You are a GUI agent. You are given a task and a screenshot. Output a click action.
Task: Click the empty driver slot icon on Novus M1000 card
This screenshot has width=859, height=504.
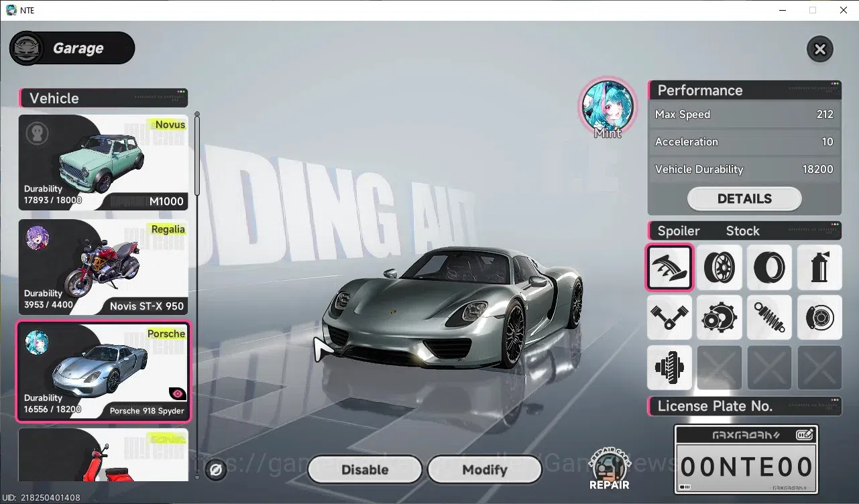point(38,133)
